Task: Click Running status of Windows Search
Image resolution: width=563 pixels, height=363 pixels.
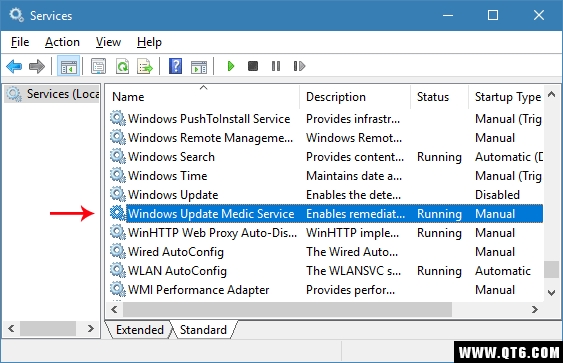Action: [x=439, y=157]
